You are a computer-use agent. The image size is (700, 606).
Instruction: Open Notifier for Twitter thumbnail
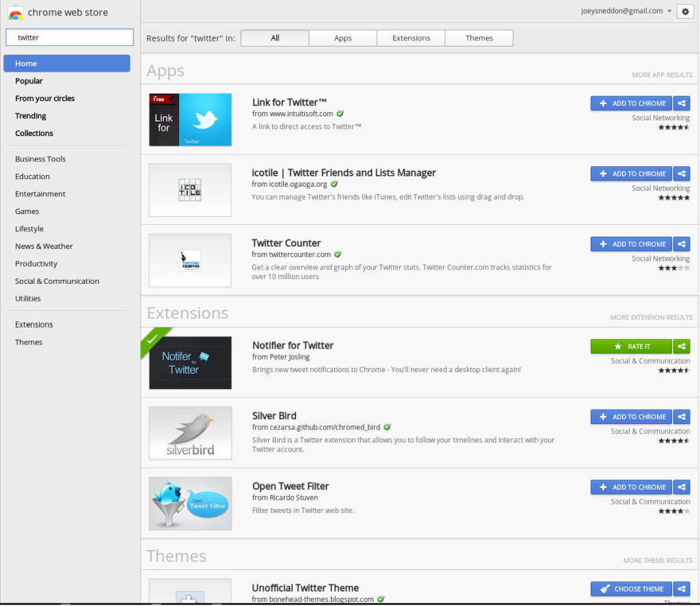point(190,363)
